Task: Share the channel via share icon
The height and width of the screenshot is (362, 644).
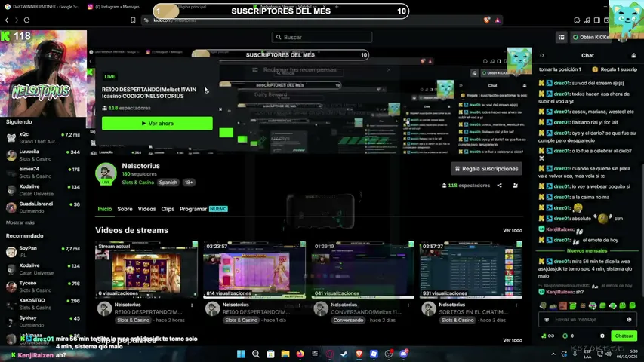Action: pos(500,185)
